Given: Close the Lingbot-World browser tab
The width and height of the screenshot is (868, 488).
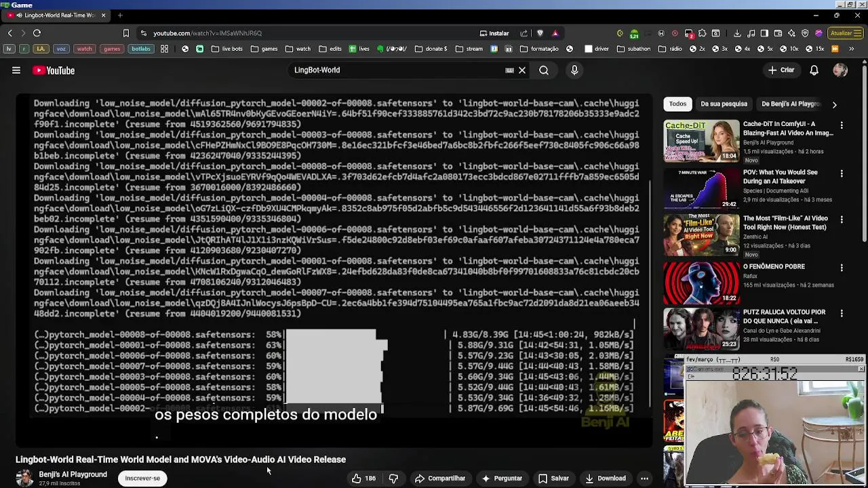Looking at the screenshot, I should [103, 15].
